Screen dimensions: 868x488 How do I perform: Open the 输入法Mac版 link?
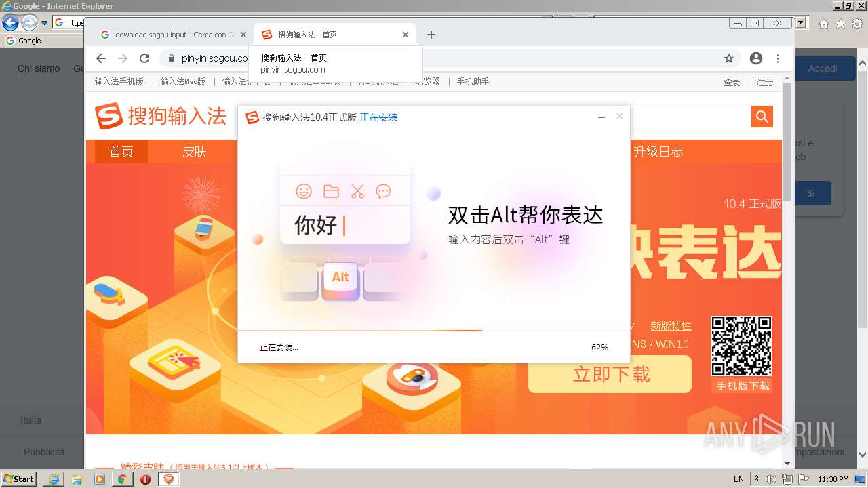coord(183,81)
